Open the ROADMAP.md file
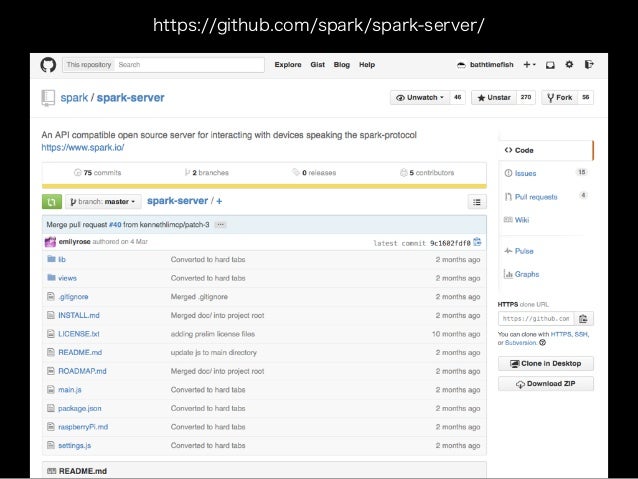638x479 pixels. click(82, 371)
